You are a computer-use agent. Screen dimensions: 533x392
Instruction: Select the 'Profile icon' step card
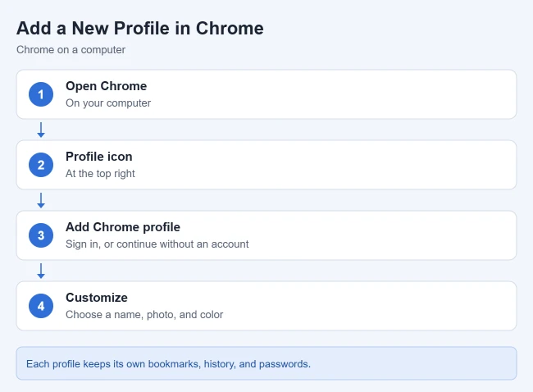click(x=266, y=165)
